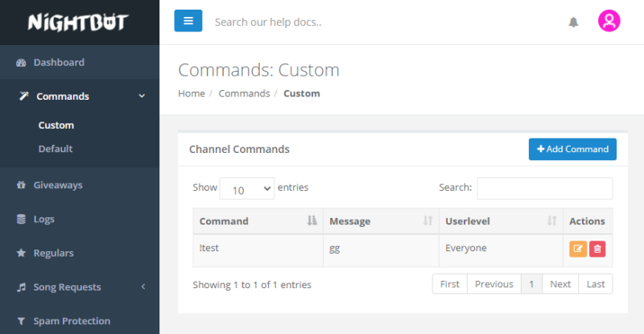Open the notifications bell

tap(573, 23)
